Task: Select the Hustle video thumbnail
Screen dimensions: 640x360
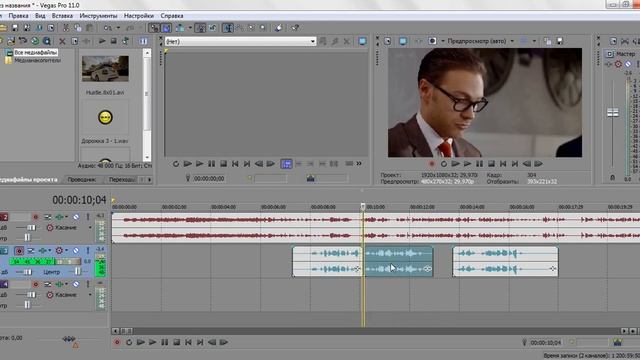Action: (105, 69)
